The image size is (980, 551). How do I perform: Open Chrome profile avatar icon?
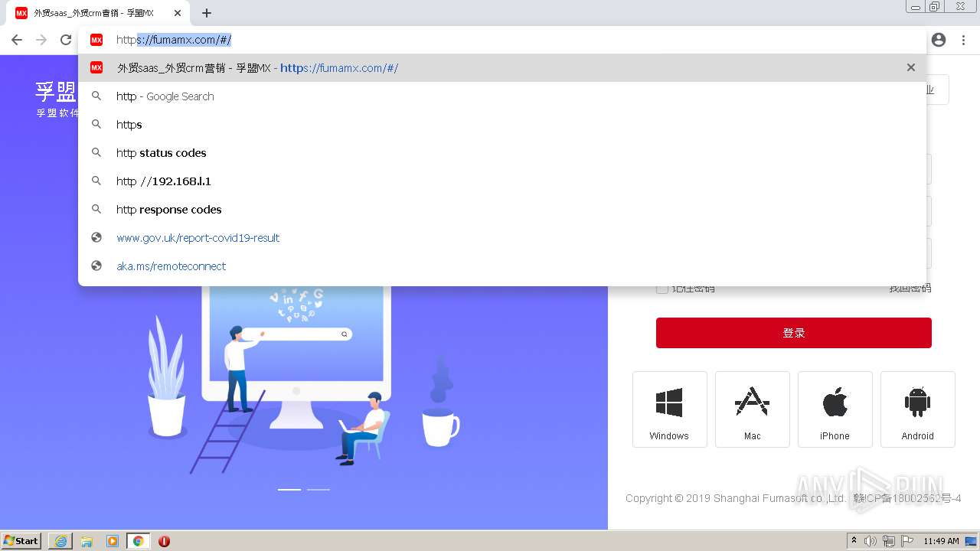[x=939, y=40]
